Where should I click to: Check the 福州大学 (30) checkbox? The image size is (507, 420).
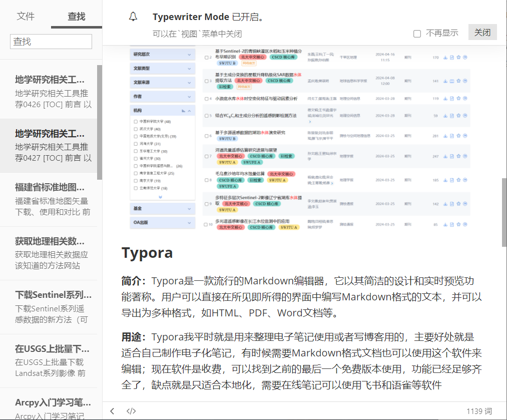(136, 158)
